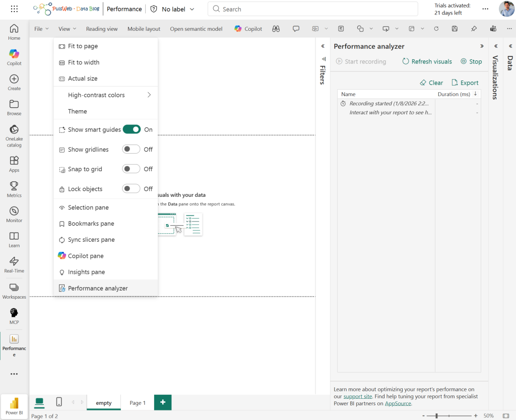Select Bookmarks pane from View menu
Image resolution: width=516 pixels, height=420 pixels.
[91, 224]
